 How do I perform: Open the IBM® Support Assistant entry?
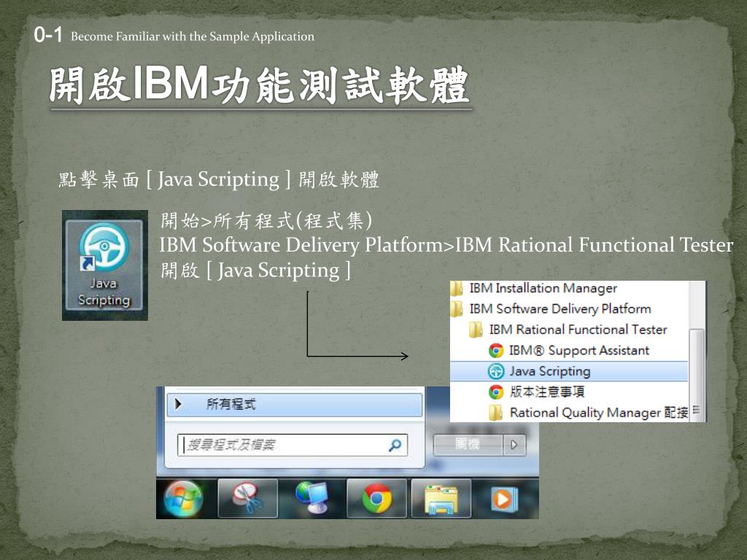[x=569, y=351]
